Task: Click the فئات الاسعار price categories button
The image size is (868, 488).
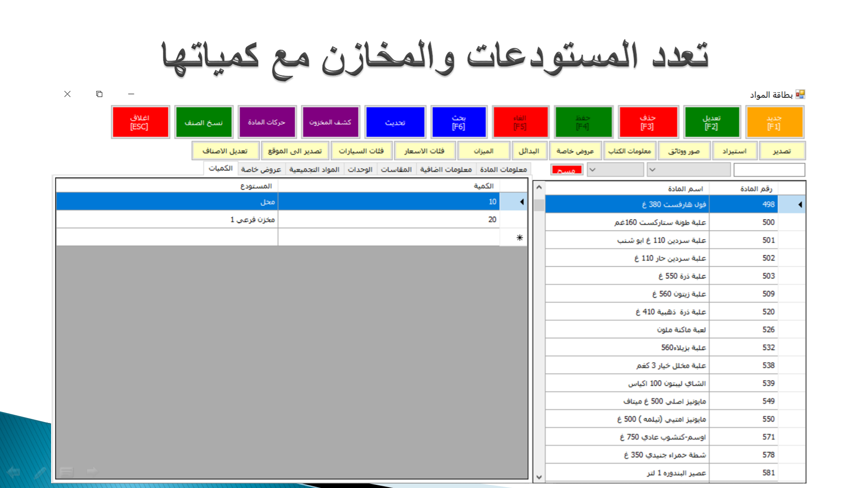Action: point(424,151)
